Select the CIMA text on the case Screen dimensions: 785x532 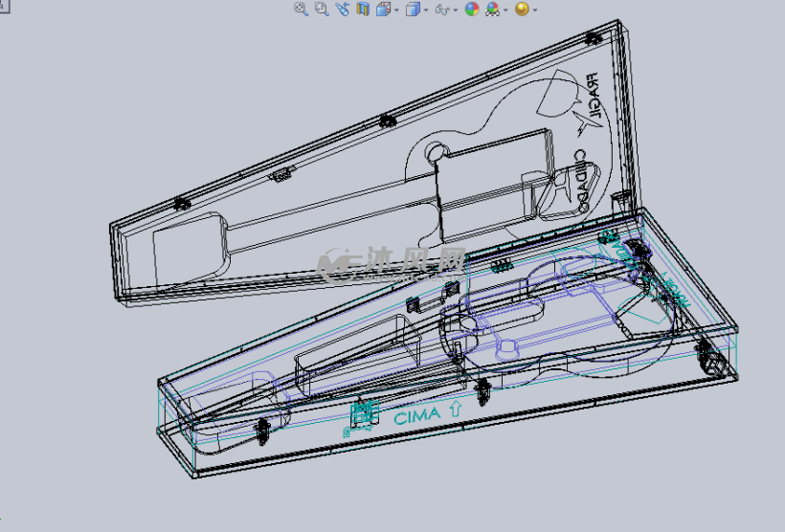click(417, 415)
